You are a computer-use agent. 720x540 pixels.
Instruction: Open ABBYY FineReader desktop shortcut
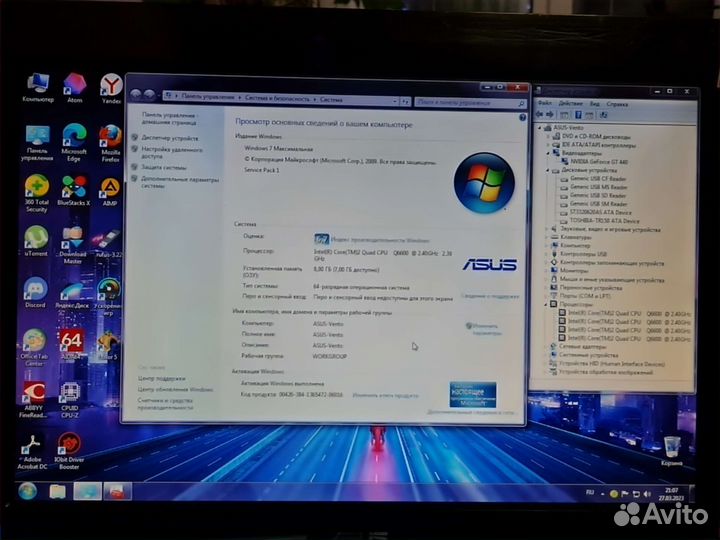pos(34,399)
